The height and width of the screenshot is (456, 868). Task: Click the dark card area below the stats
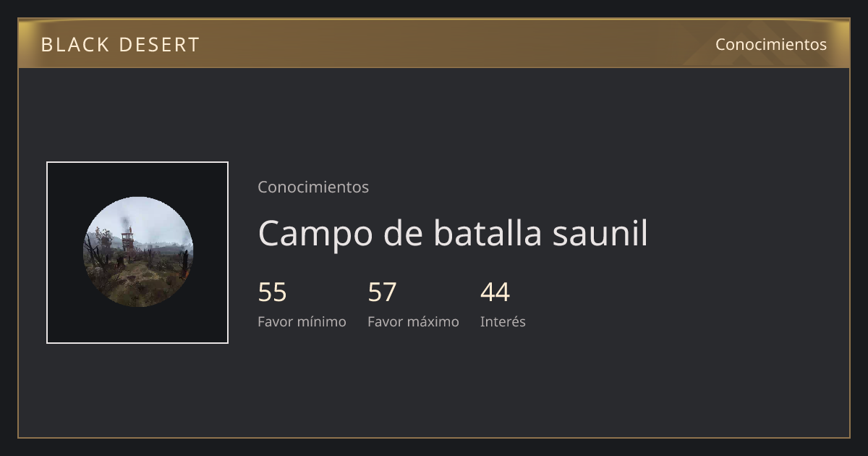pos(434,387)
